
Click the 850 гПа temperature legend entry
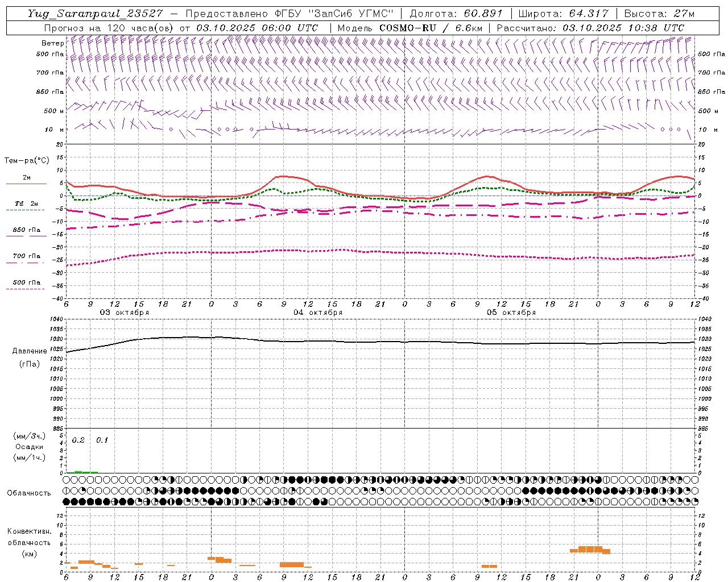click(27, 230)
